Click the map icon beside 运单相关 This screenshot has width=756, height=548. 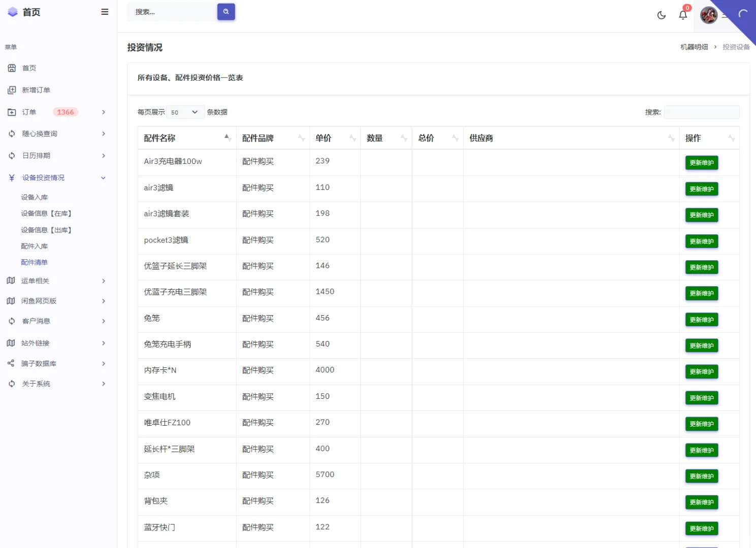tap(11, 281)
